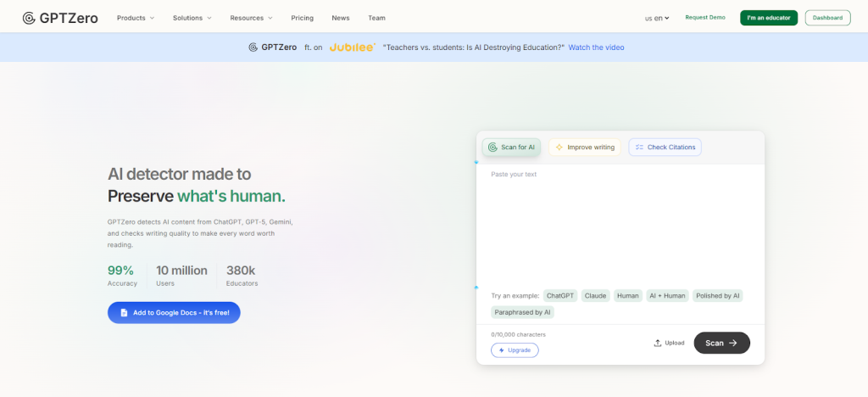Open the Solutions dropdown in navigation
This screenshot has width=868, height=397.
point(192,18)
